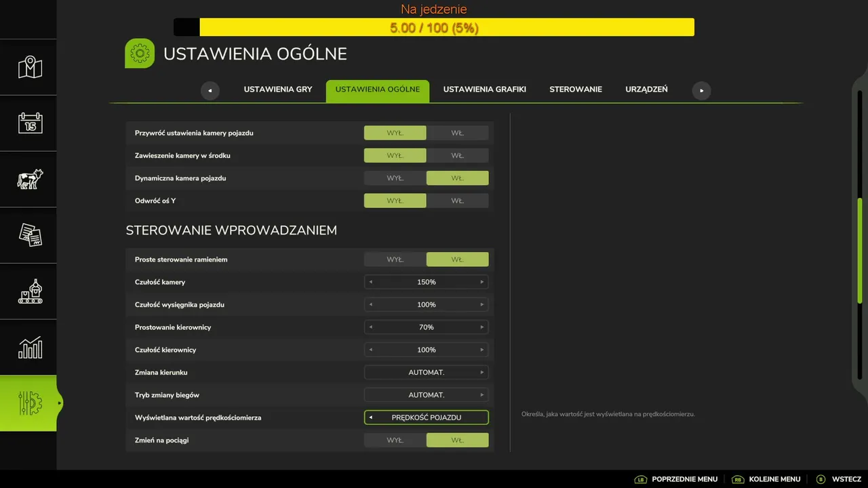Go to previous settings tab arrow
868x488 pixels.
pos(210,90)
